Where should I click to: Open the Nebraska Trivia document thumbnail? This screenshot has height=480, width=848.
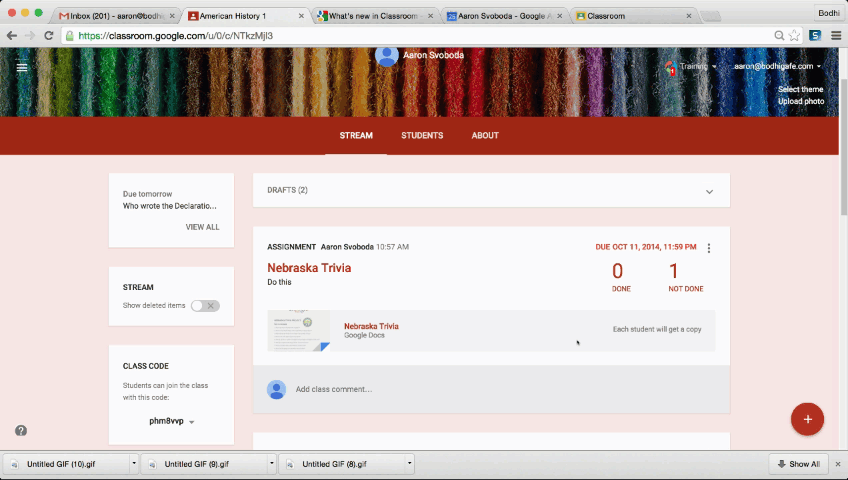(x=298, y=331)
